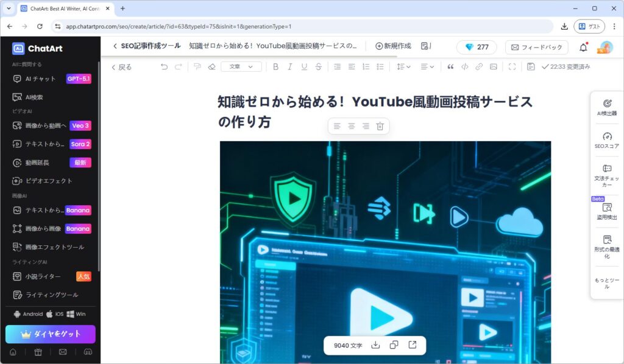The image size is (624, 364).
Task: Open the notification bell
Action: click(x=583, y=47)
